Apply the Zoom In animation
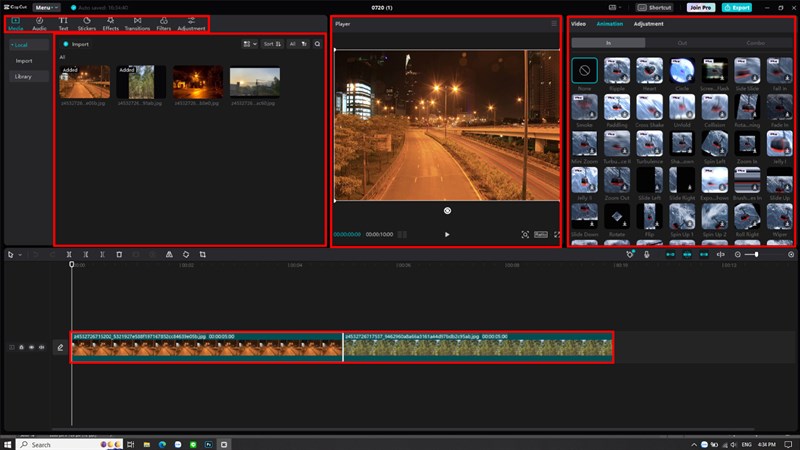 pos(747,144)
